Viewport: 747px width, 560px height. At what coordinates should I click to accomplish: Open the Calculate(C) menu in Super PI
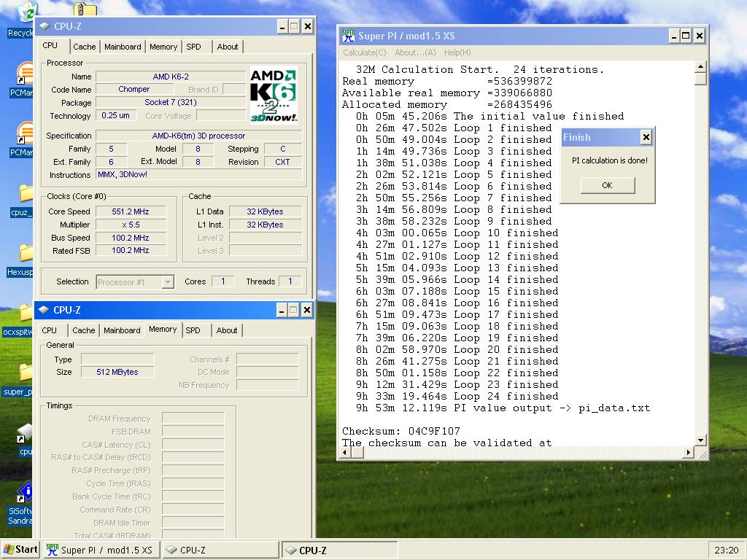click(365, 52)
